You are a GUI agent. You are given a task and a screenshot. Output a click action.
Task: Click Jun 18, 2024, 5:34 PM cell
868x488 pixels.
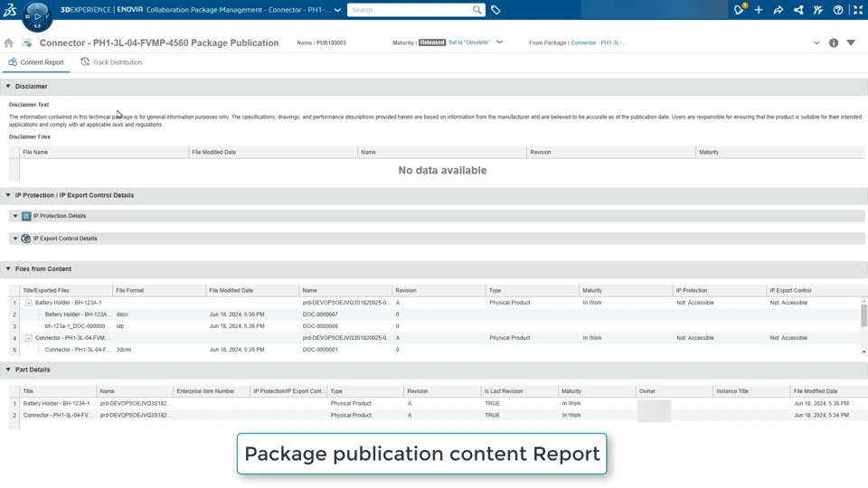[821, 416]
